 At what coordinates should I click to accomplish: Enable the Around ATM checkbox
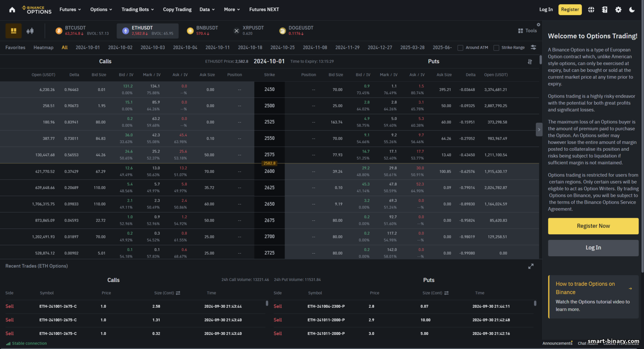(460, 48)
